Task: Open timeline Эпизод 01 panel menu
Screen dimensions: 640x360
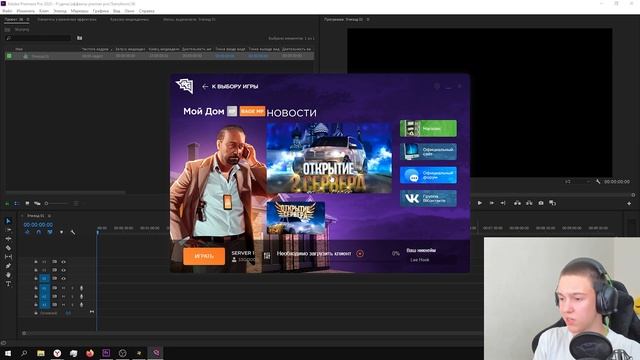Action: (49, 216)
